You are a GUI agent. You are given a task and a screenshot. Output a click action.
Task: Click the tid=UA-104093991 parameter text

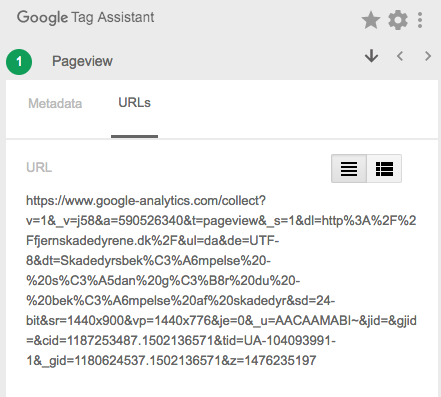click(x=281, y=341)
